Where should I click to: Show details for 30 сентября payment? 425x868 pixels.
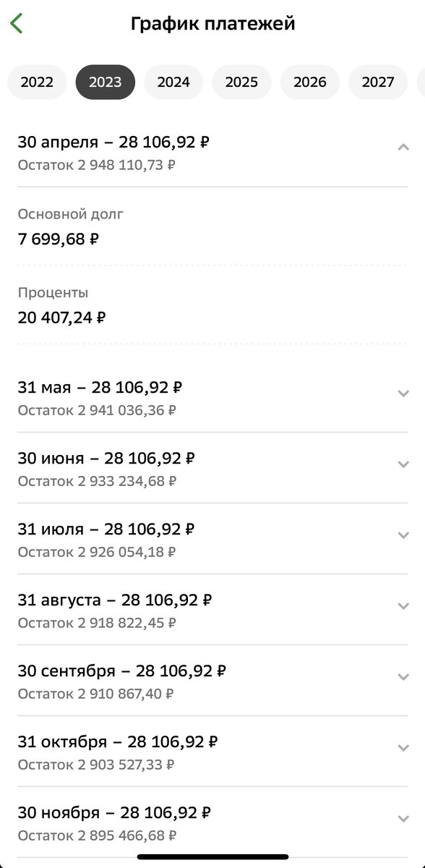click(405, 678)
